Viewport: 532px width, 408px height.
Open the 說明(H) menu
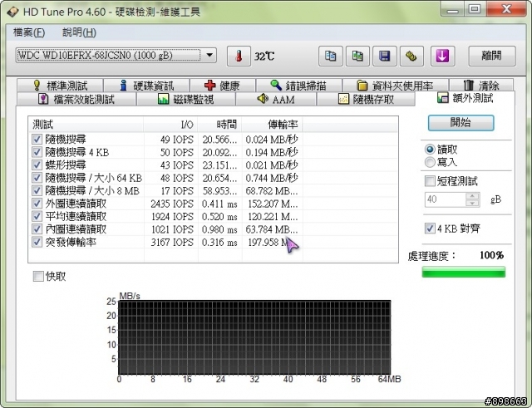(x=79, y=32)
